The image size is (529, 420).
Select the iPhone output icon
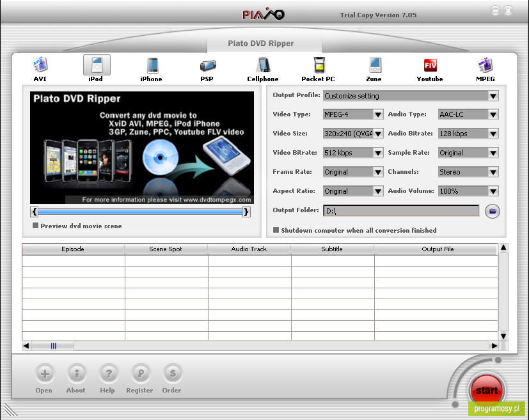point(152,65)
